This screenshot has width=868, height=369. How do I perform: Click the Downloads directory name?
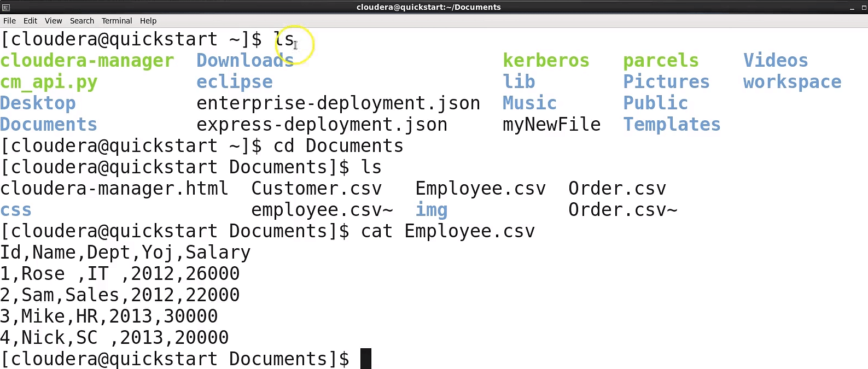click(x=245, y=61)
